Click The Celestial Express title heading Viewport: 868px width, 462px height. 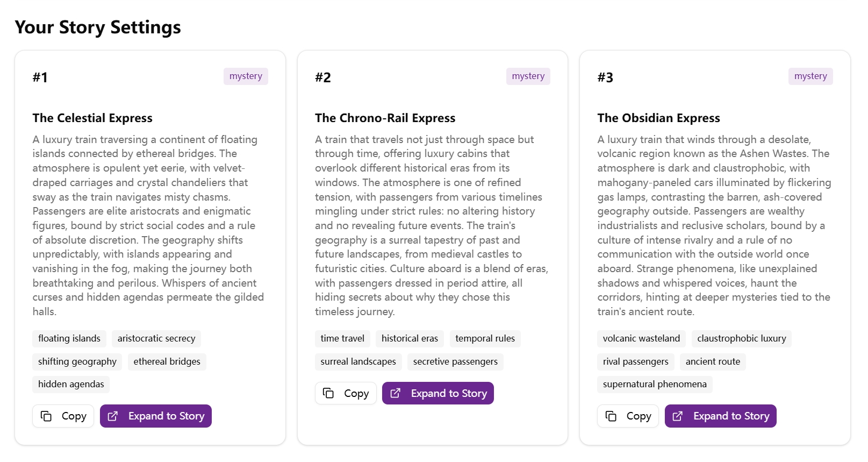92,118
